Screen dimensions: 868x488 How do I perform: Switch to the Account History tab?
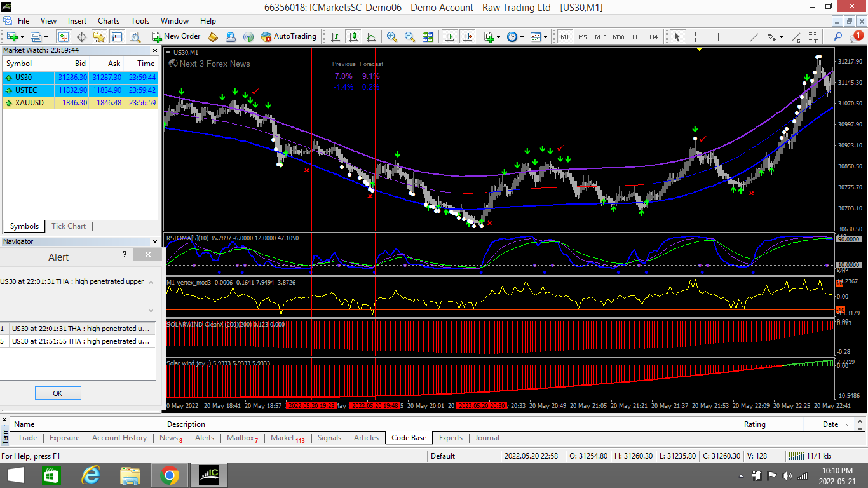(x=119, y=438)
